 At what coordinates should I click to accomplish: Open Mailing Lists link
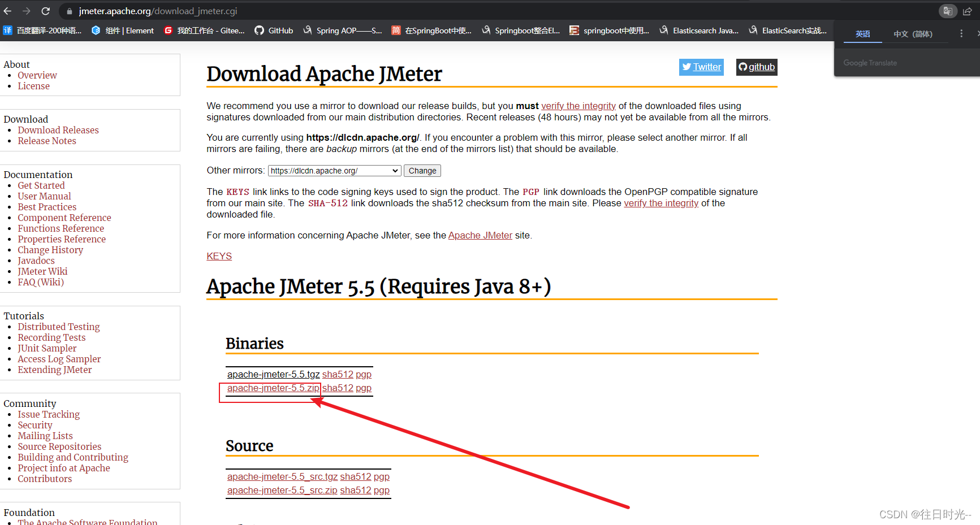coord(45,436)
